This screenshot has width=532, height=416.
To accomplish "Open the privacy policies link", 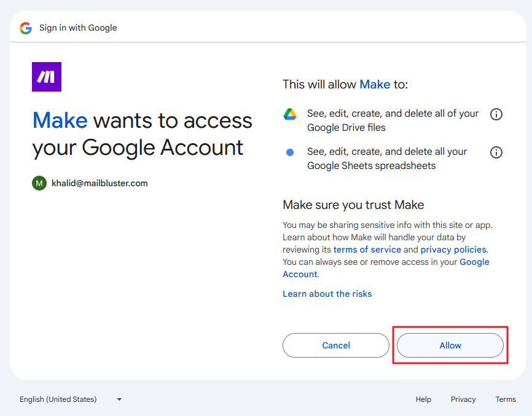I will (x=453, y=249).
